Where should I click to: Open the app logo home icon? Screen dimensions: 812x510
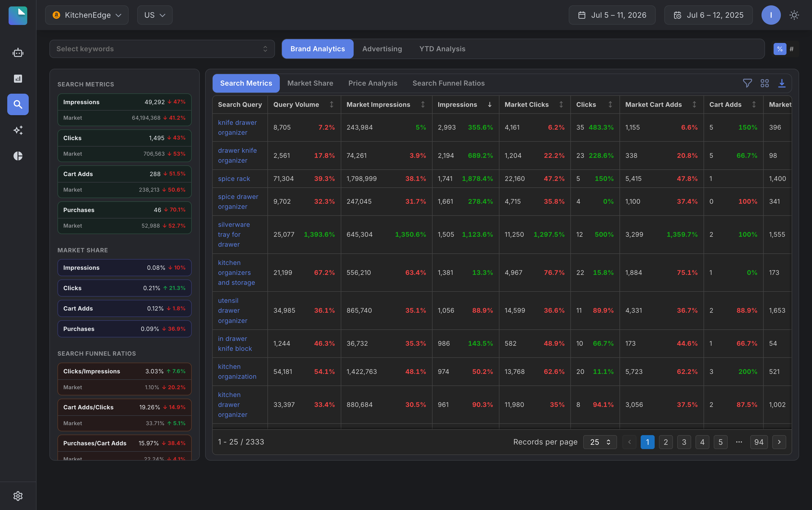click(x=18, y=16)
